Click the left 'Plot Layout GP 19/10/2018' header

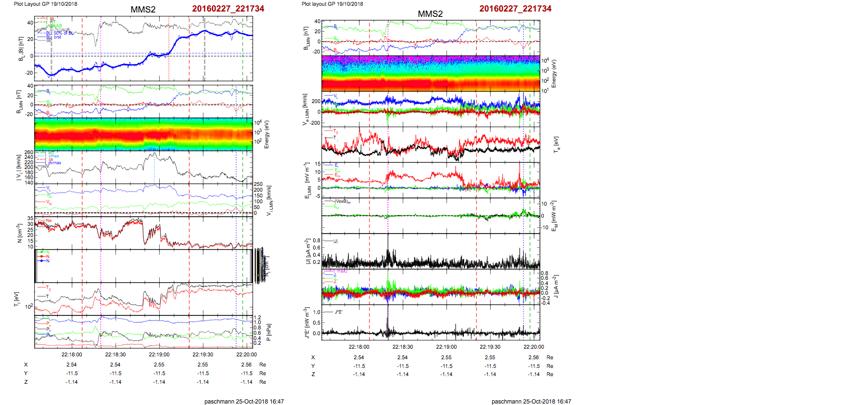click(45, 4)
